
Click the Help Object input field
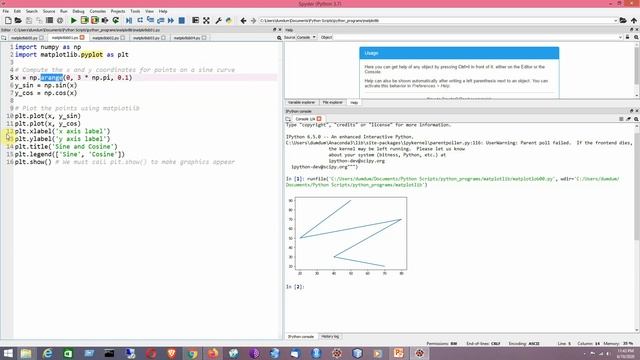pos(477,37)
